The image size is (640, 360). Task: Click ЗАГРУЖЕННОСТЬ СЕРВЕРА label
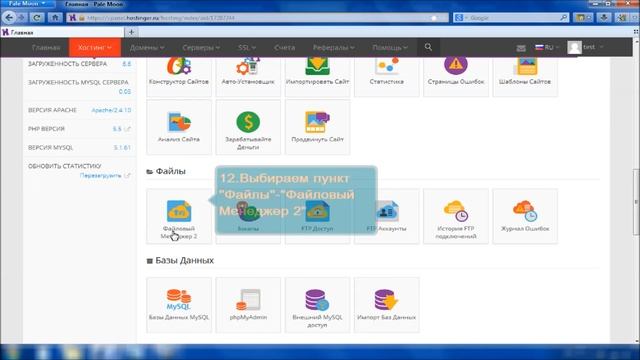pyautogui.click(x=67, y=64)
